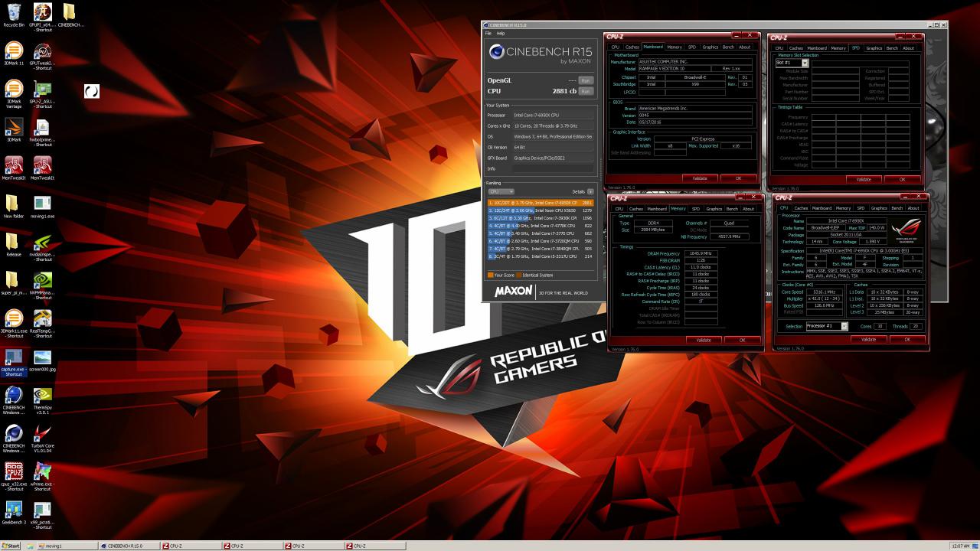This screenshot has height=551, width=980.
Task: Click the Core Speed value in CPU-Z
Action: click(825, 292)
